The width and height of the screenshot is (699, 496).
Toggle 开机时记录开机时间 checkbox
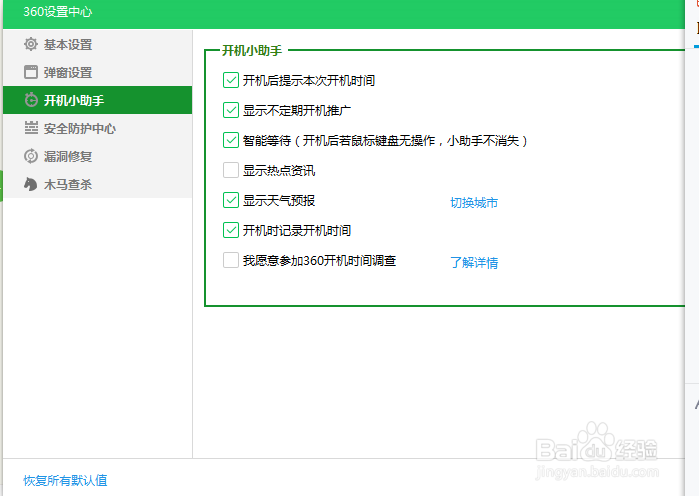click(x=231, y=230)
